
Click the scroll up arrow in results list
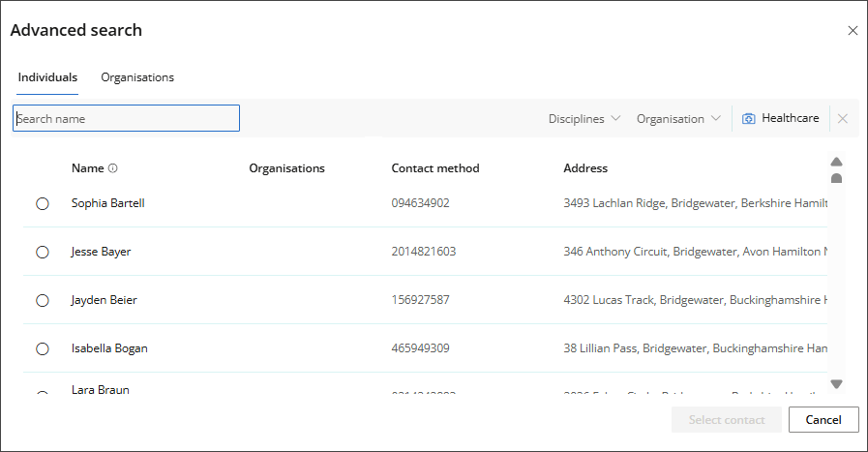(836, 162)
